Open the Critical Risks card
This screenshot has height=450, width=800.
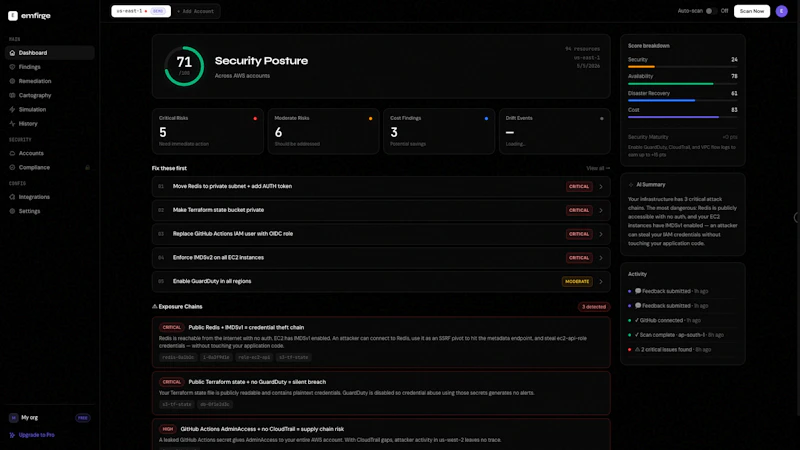tap(208, 131)
